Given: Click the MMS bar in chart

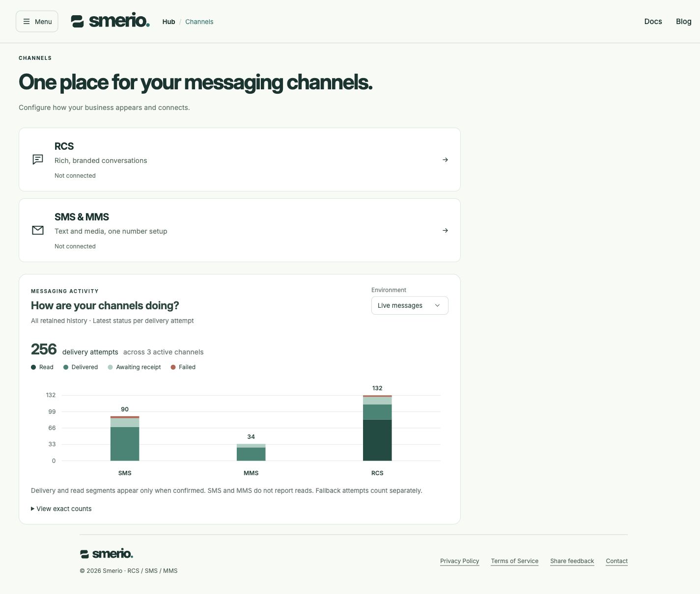Looking at the screenshot, I should click(x=251, y=452).
